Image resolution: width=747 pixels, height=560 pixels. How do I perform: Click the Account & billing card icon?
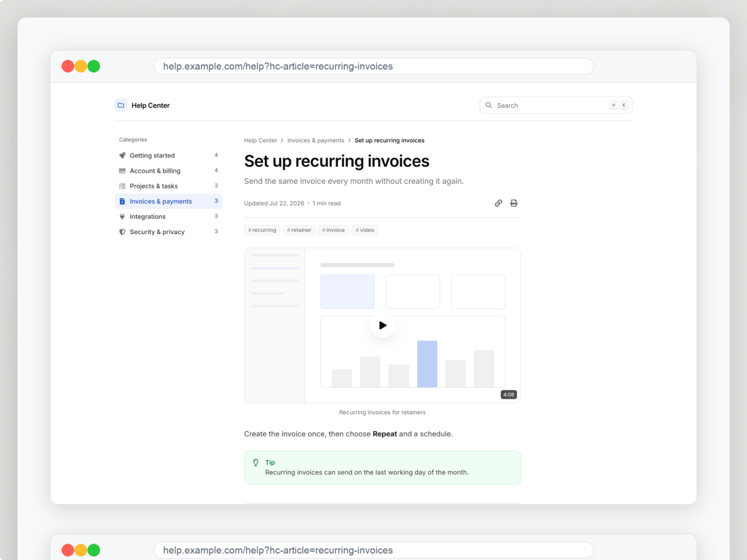pyautogui.click(x=122, y=171)
